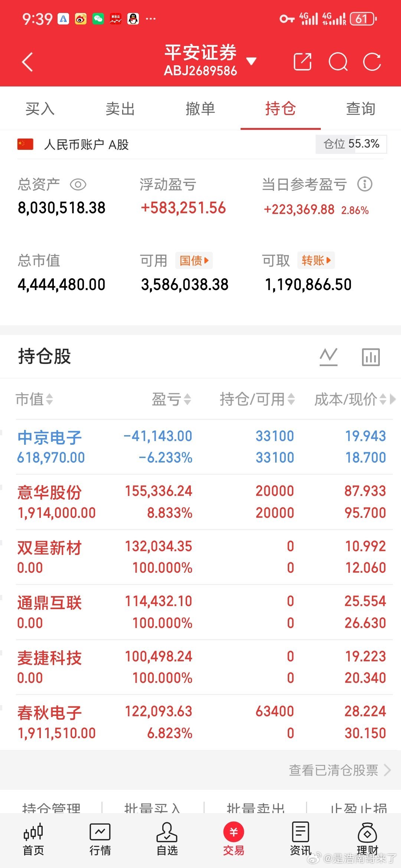This screenshot has height=868, width=401.
Task: Tap the 仓位 55.3% badge
Action: 351,144
